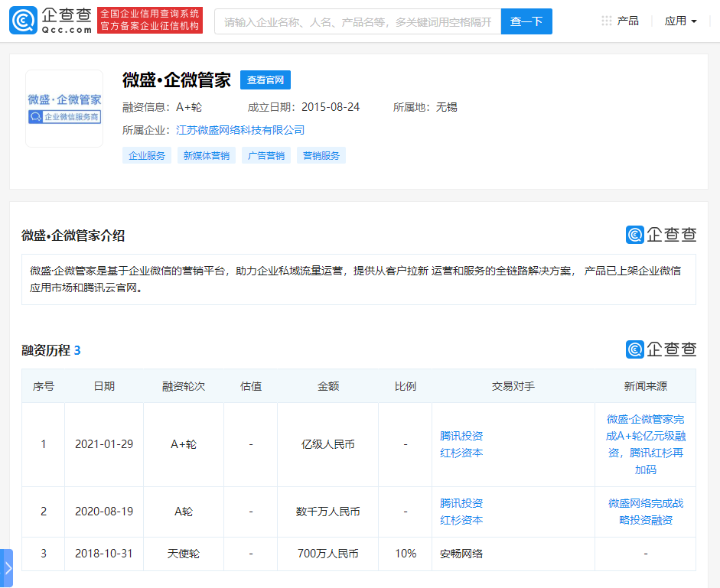The width and height of the screenshot is (720, 588).
Task: Click the 数千万人民币 amount cell
Action: 327,512
